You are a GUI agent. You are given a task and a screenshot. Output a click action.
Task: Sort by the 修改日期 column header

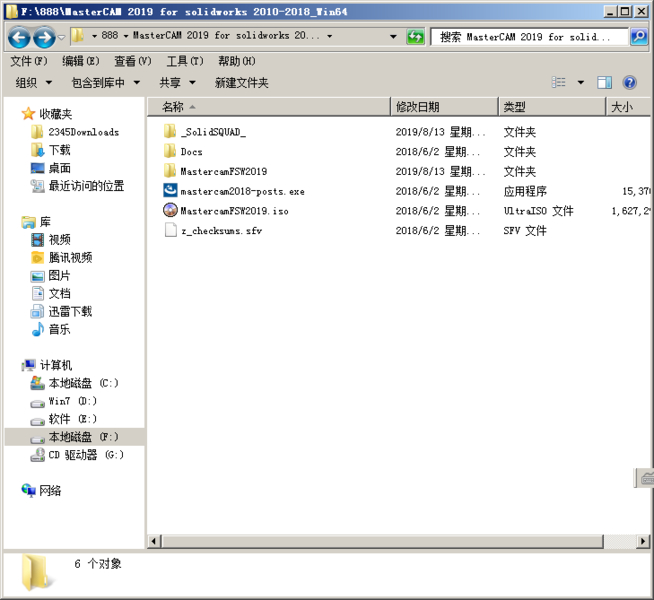445,107
